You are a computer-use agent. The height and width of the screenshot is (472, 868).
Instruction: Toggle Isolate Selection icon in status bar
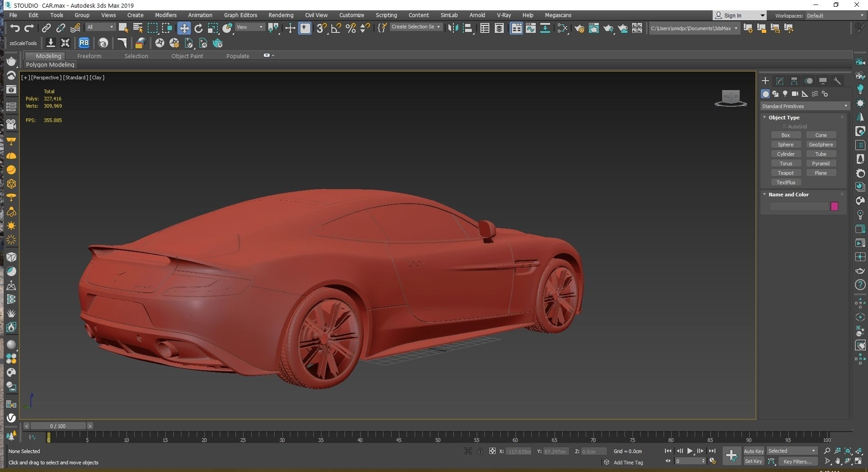468,451
